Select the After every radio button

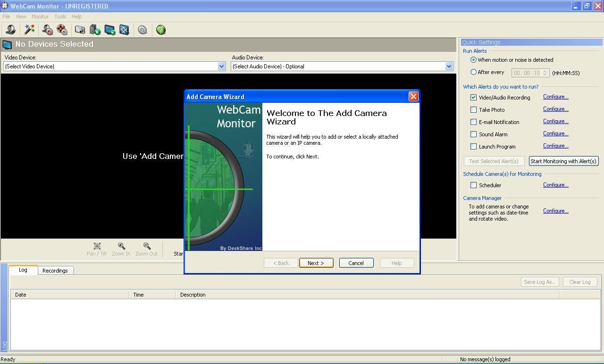473,72
